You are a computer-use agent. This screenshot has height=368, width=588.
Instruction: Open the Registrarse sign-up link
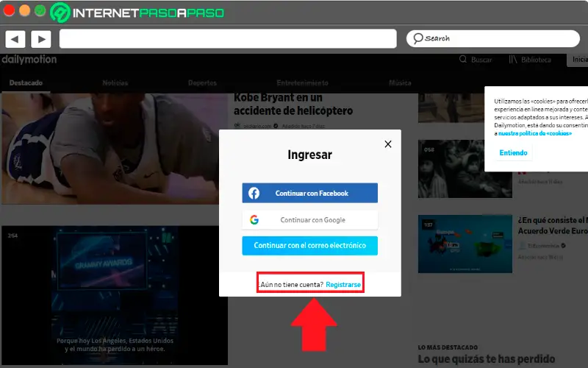click(x=343, y=285)
